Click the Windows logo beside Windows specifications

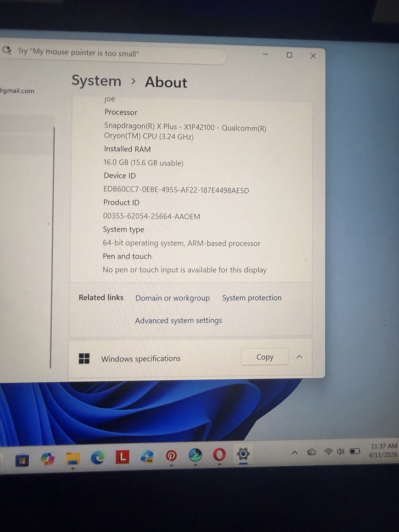click(x=84, y=358)
